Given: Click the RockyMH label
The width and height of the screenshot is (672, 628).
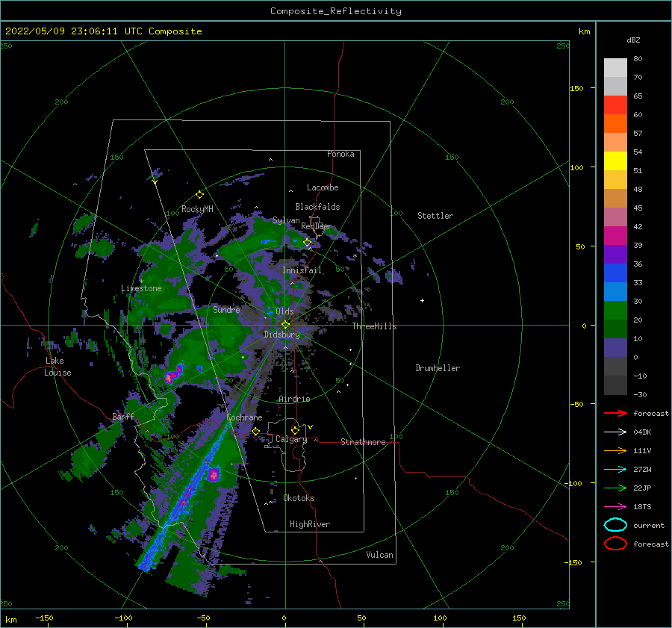Looking at the screenshot, I should point(197,209).
